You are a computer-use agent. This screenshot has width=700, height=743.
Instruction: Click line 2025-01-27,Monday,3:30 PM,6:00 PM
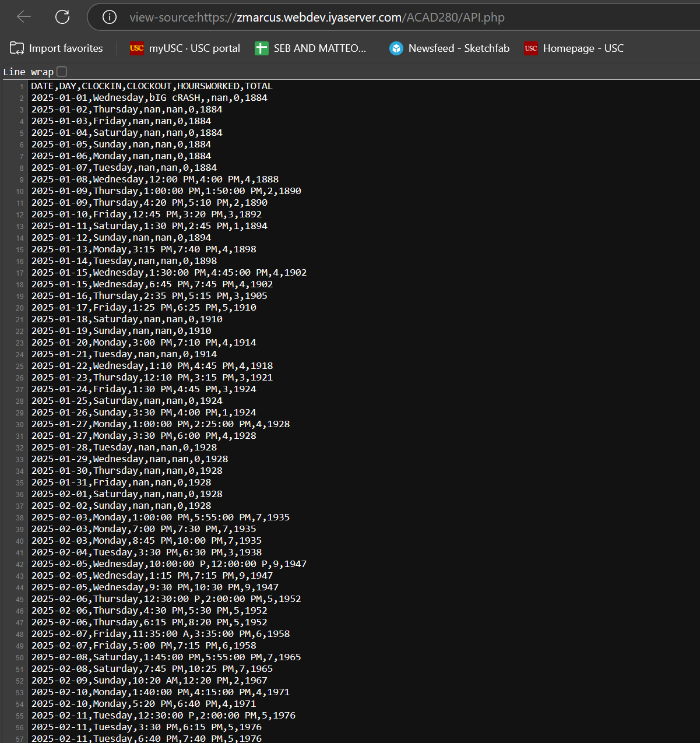143,436
